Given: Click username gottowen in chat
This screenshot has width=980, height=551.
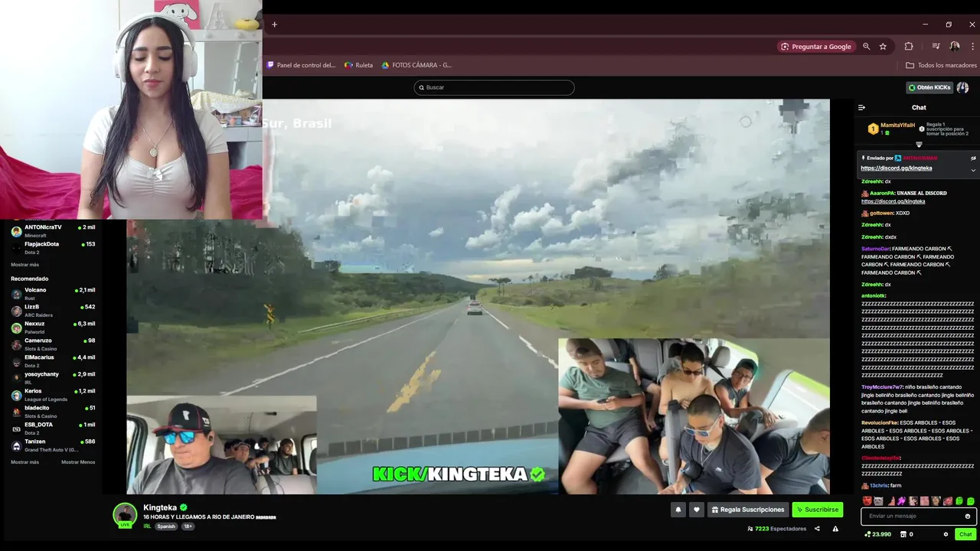Looking at the screenshot, I should tap(881, 213).
